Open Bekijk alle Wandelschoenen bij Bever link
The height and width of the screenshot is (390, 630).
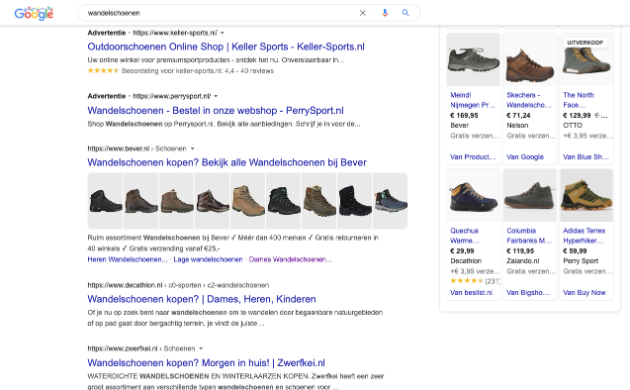227,162
